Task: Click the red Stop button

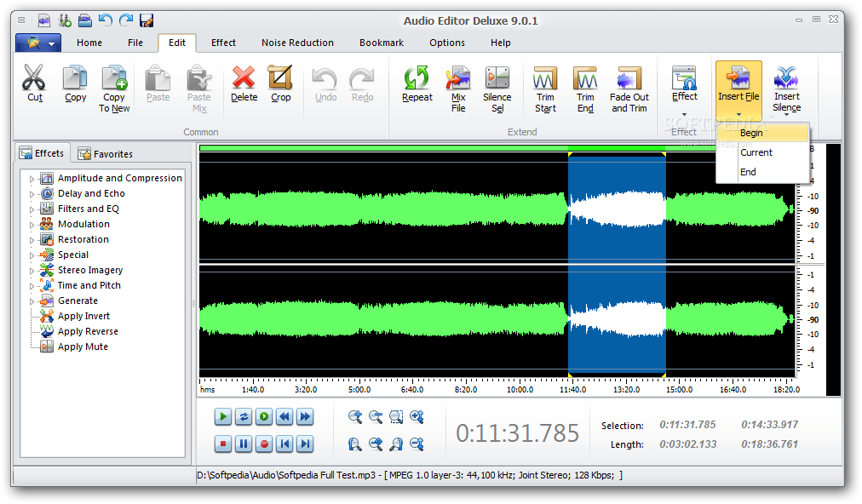Action: (223, 444)
